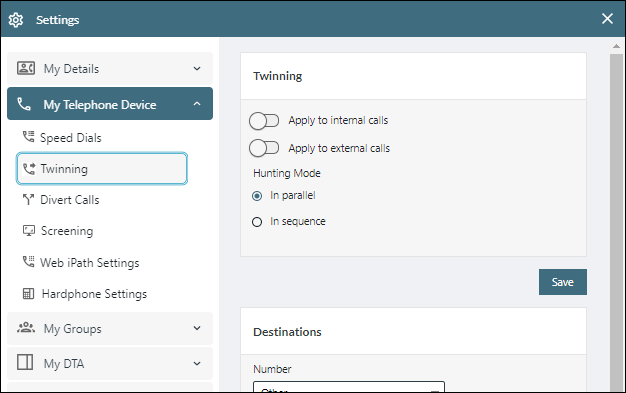Open the Number destination dropdown

click(349, 387)
